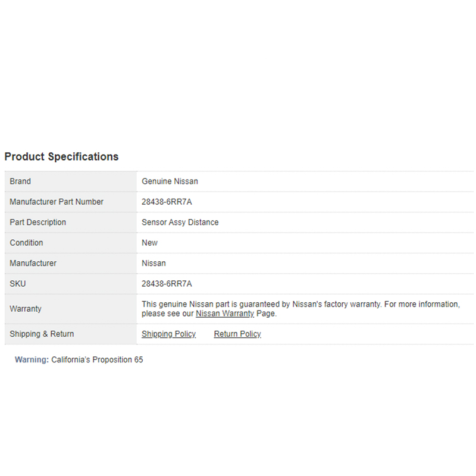
Task: Click the Warranty row label
Action: point(26,309)
